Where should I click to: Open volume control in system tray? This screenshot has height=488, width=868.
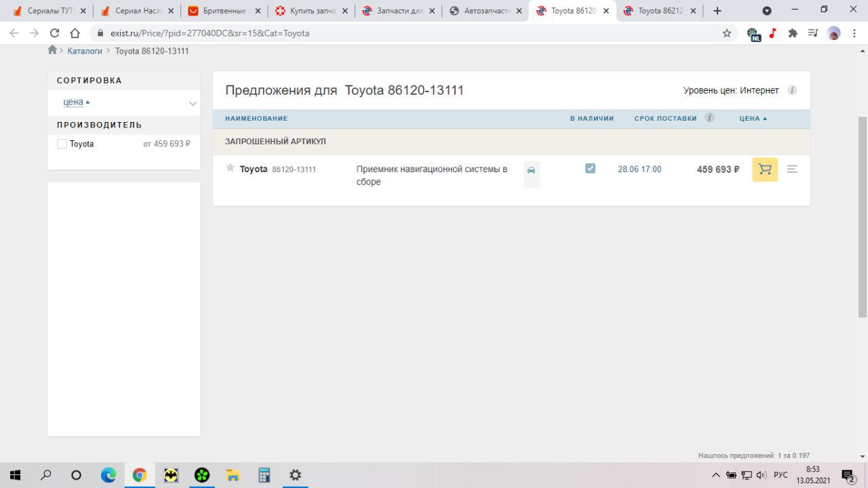coord(762,475)
